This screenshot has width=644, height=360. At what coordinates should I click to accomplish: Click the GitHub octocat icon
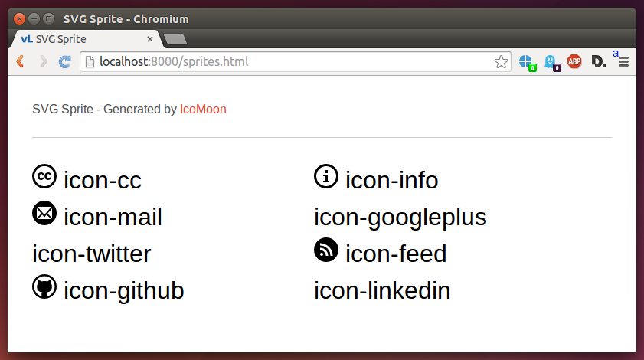(x=44, y=286)
